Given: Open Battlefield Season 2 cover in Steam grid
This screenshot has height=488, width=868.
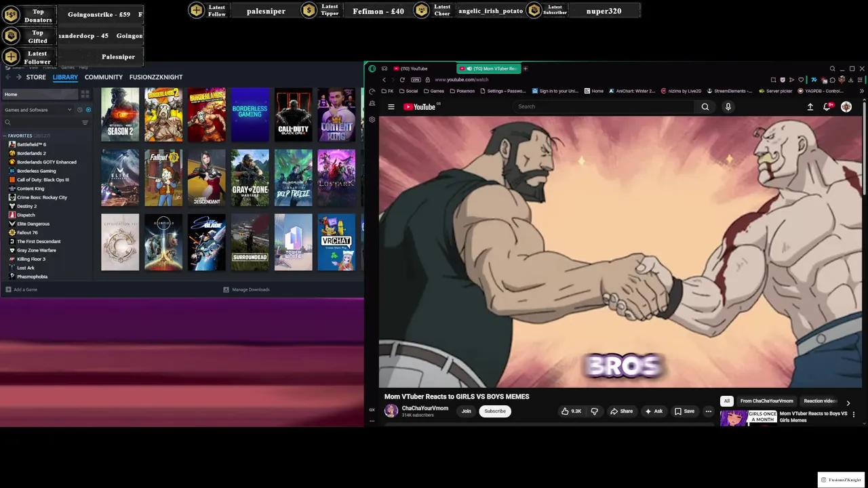Looking at the screenshot, I should point(120,115).
